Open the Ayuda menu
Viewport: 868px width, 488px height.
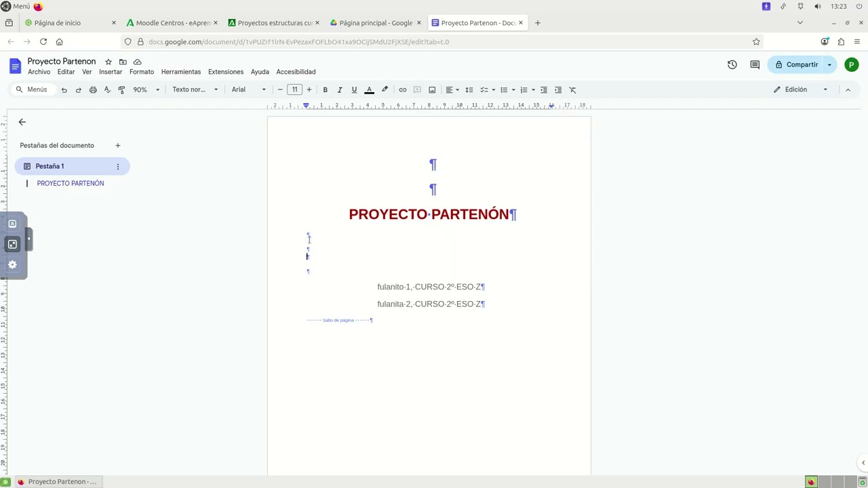pos(260,72)
